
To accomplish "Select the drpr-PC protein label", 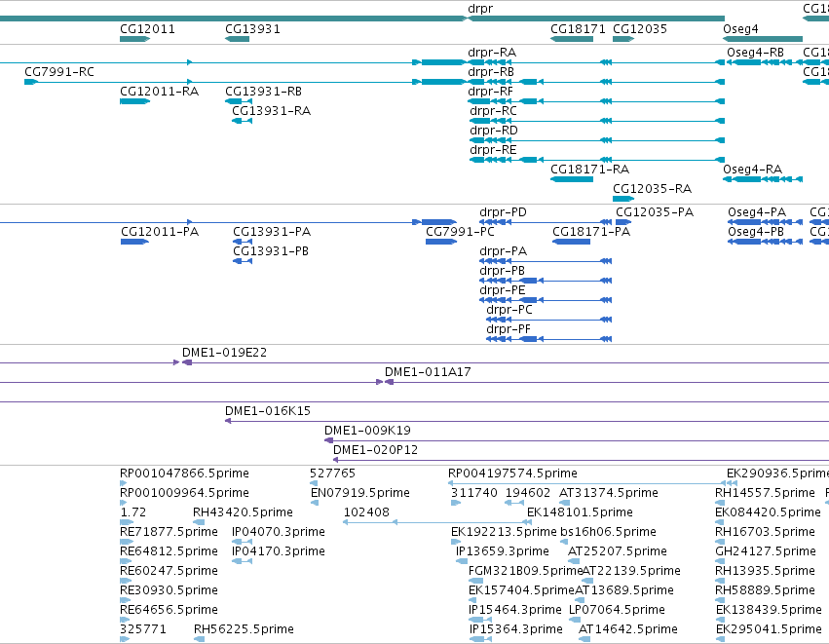I will 509,311.
